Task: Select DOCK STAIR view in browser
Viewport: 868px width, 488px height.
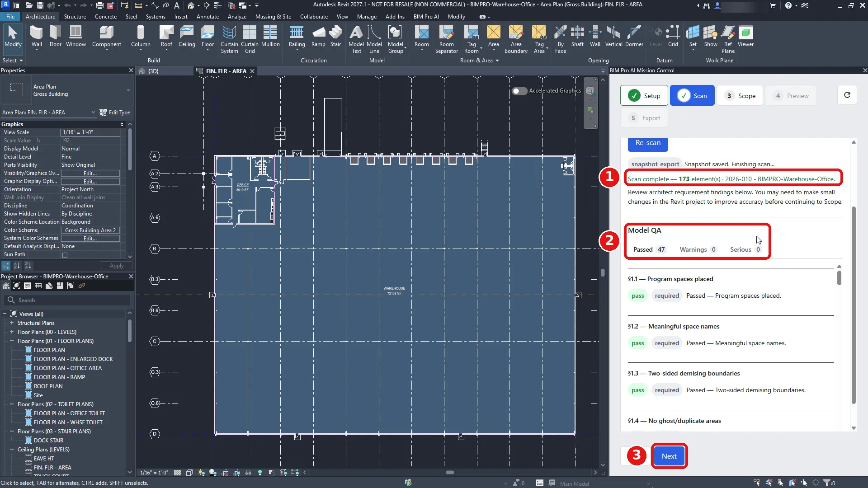Action: 48,441
